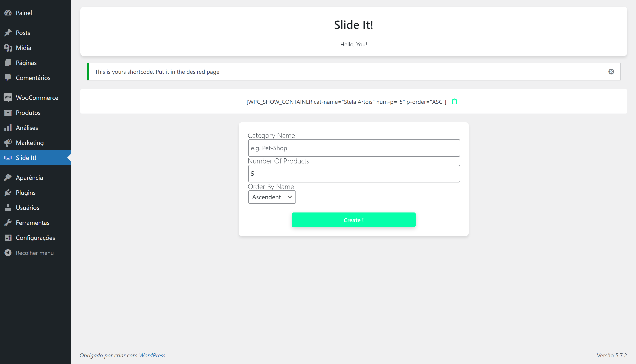Viewport: 636px width, 364px height.
Task: Open the Painel menu item
Action: (24, 13)
